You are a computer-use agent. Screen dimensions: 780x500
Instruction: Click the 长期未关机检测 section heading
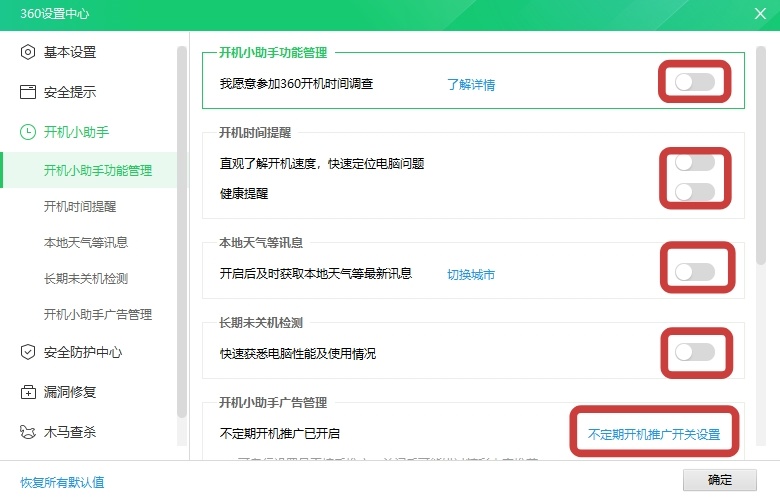261,323
